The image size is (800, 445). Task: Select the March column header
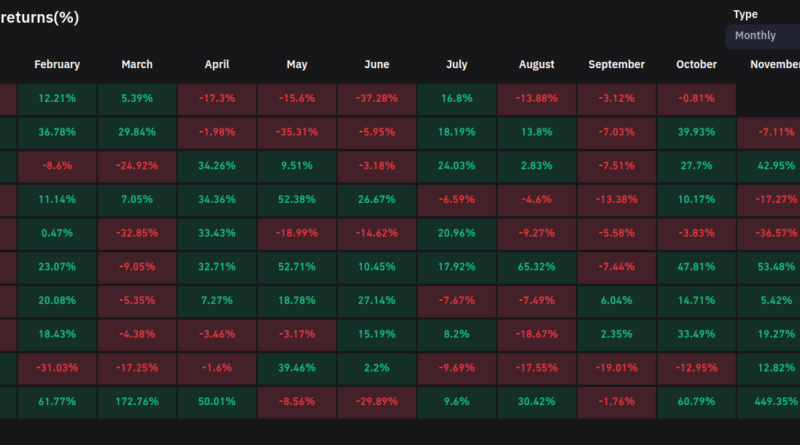[x=137, y=65]
